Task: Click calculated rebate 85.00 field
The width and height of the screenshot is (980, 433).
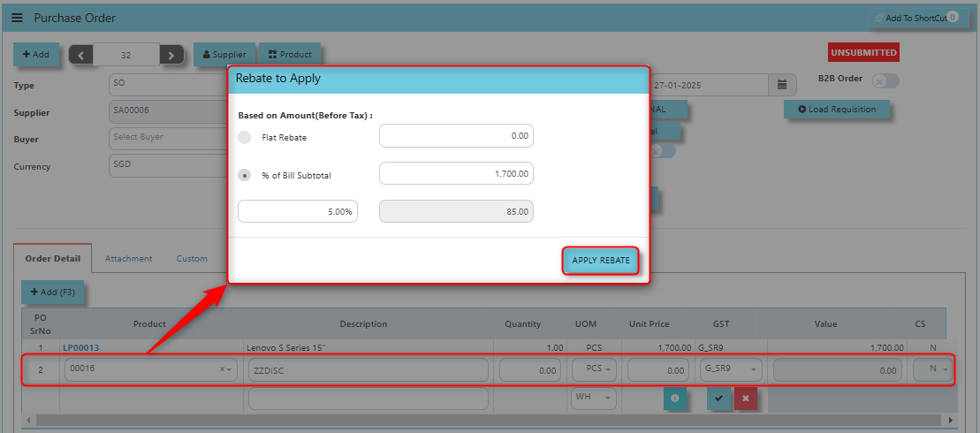Action: point(456,212)
